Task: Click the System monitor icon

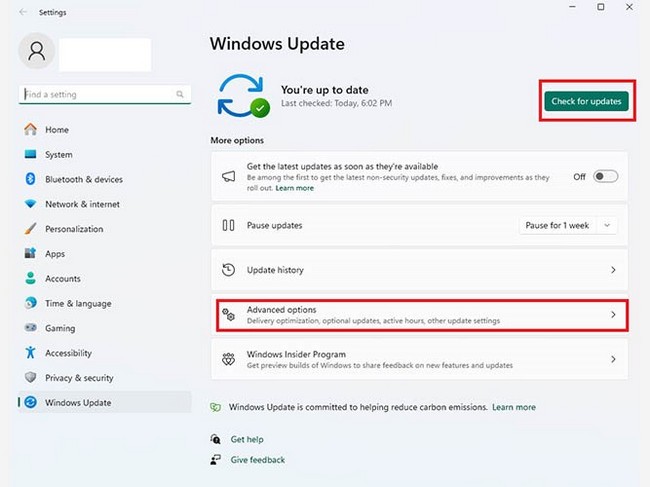Action: (x=30, y=154)
